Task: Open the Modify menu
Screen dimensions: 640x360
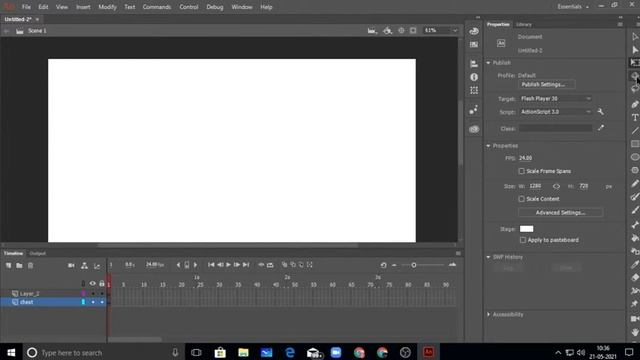Action: pyautogui.click(x=107, y=7)
